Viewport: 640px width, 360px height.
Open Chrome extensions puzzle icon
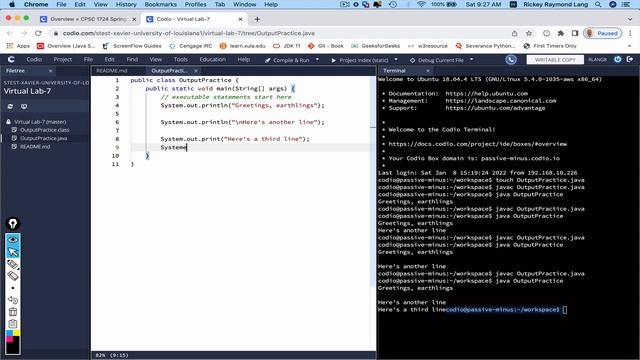560,33
